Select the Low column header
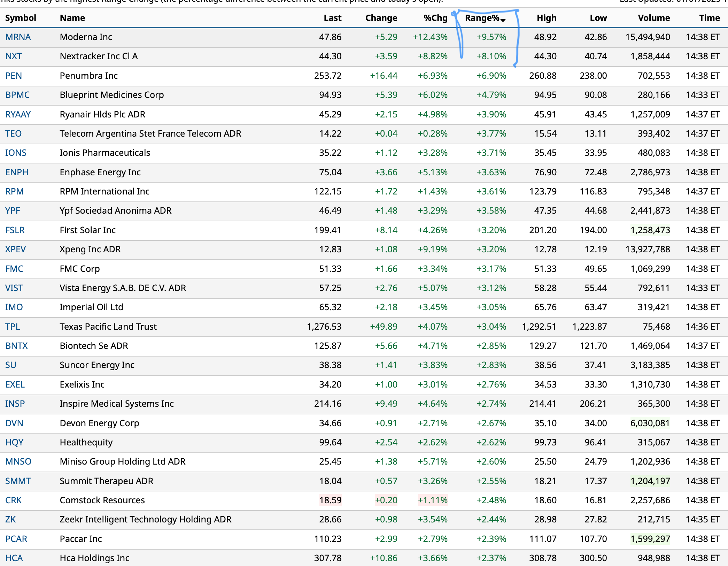 click(x=598, y=18)
